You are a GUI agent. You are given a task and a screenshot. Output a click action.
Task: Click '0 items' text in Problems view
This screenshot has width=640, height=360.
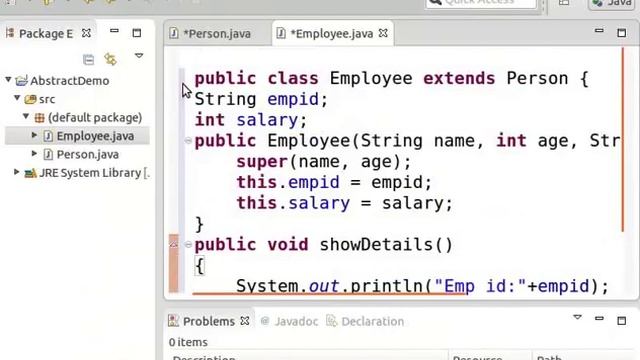point(188,342)
